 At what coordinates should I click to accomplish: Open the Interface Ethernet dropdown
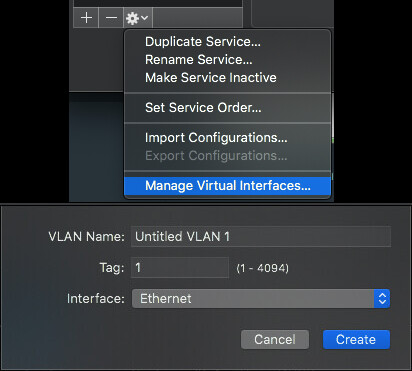(x=261, y=299)
